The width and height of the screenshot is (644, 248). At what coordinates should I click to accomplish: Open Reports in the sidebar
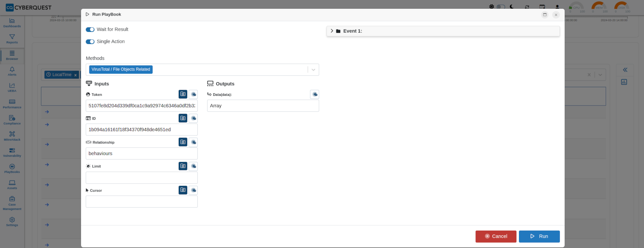(x=12, y=39)
